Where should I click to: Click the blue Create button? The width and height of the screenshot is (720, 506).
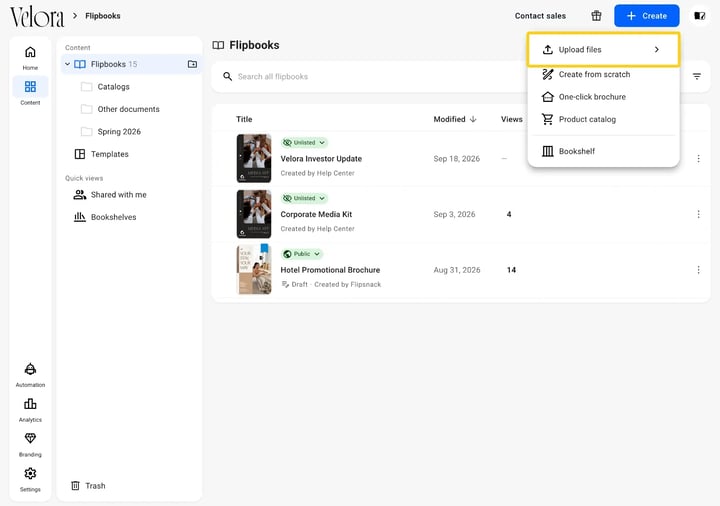pyautogui.click(x=647, y=16)
